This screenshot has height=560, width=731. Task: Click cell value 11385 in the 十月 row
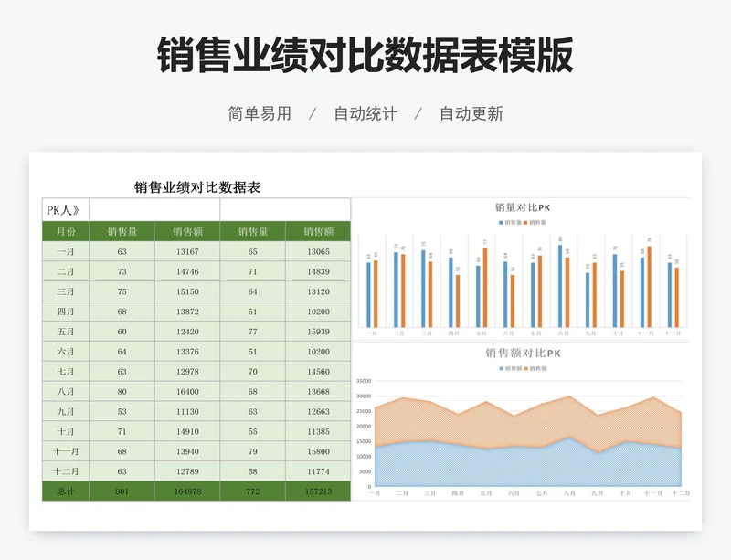pyautogui.click(x=318, y=432)
